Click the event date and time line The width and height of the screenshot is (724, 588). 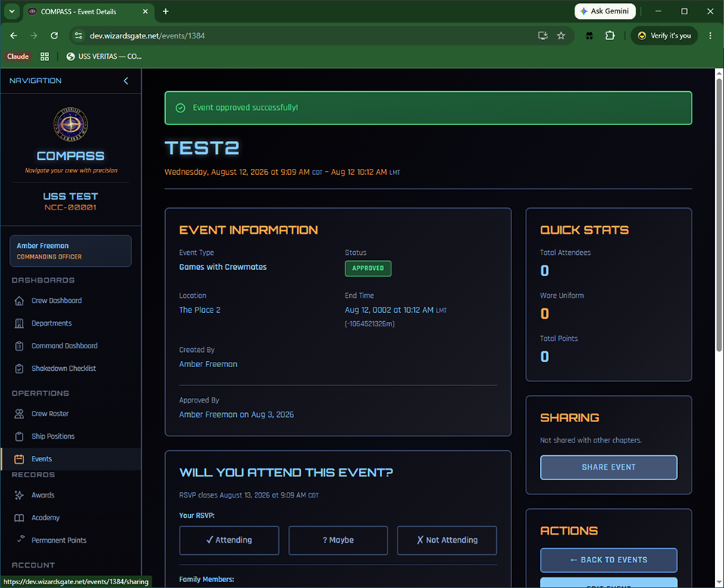pyautogui.click(x=282, y=172)
